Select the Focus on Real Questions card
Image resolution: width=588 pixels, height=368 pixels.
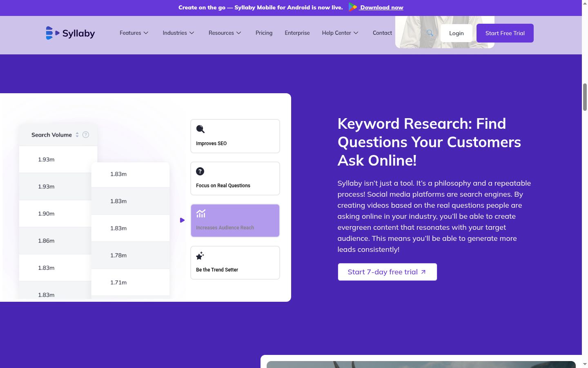235,178
